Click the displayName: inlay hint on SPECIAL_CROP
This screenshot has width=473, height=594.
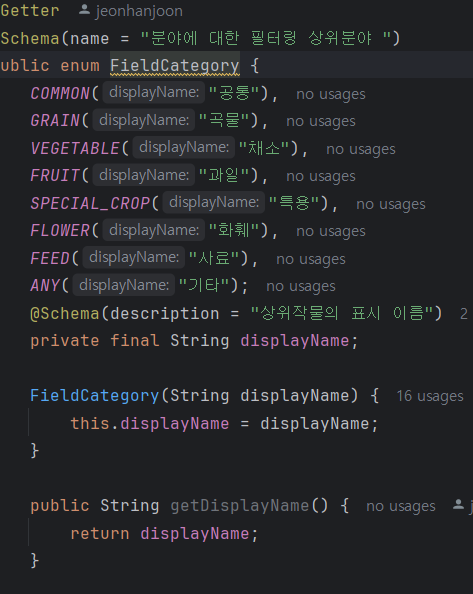214,202
